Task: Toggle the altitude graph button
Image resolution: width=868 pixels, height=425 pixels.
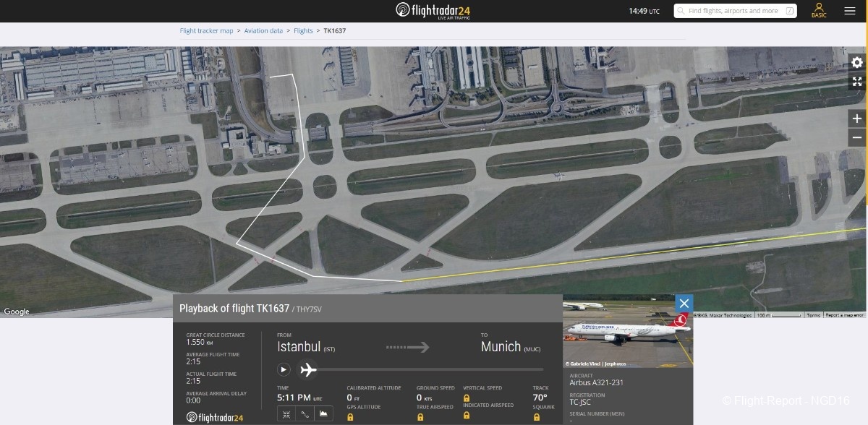Action: [324, 414]
